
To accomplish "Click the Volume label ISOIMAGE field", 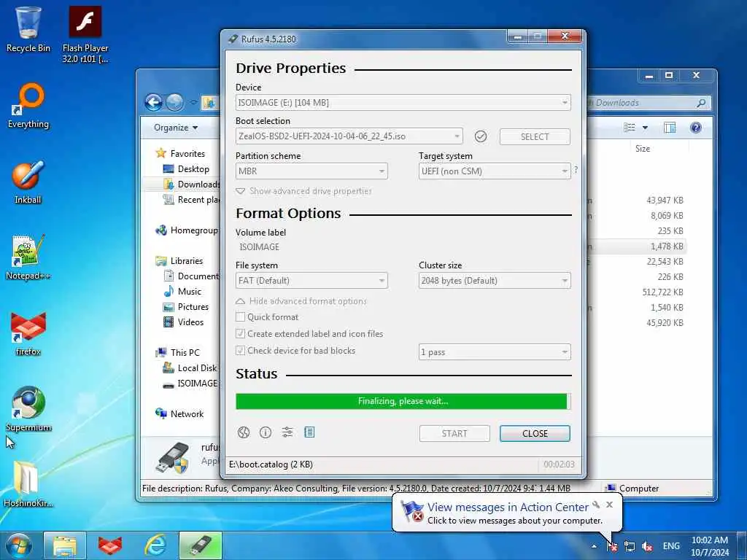I will (x=403, y=247).
